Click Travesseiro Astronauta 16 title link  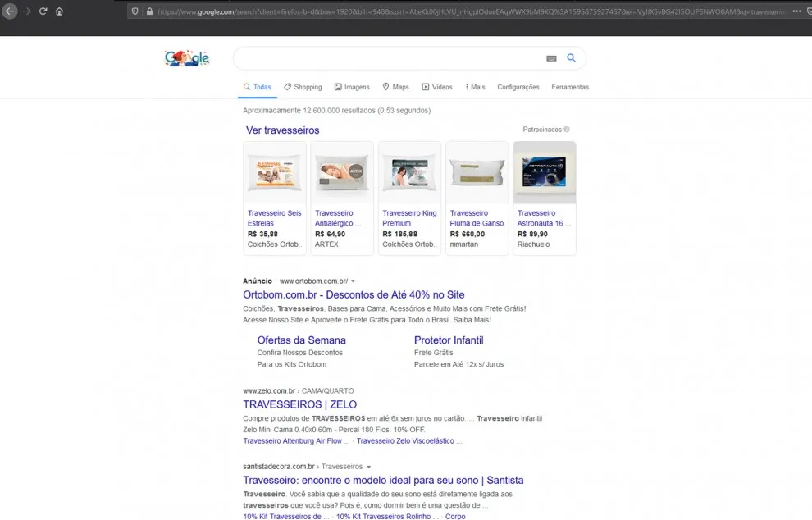544,218
